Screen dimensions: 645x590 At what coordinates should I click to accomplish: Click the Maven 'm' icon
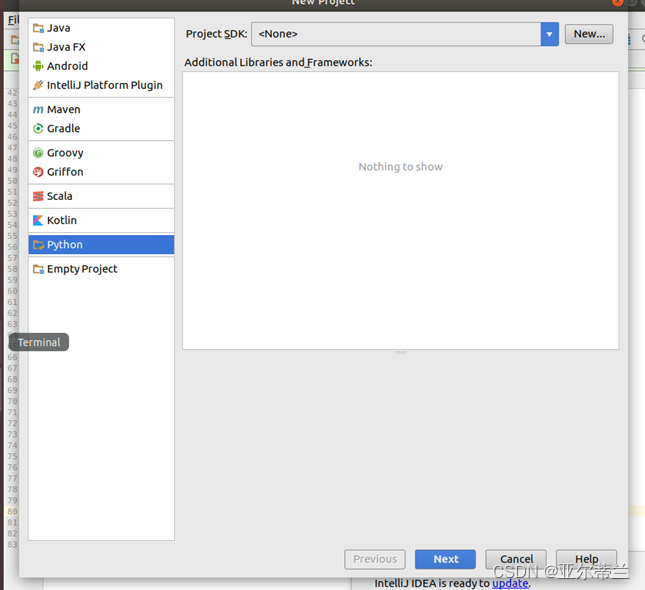(x=38, y=109)
